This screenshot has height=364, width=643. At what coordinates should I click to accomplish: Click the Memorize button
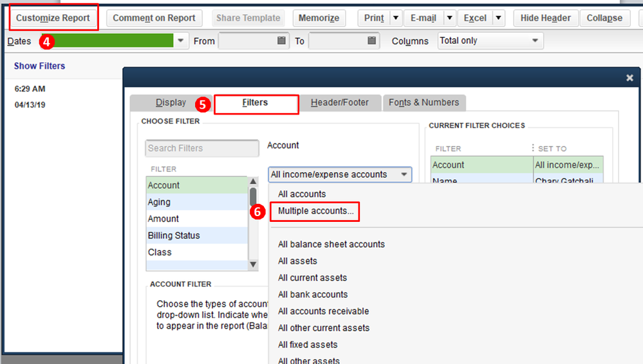[x=319, y=18]
